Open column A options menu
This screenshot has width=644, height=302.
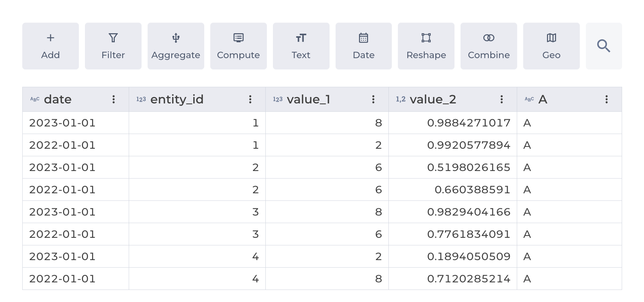tap(607, 99)
